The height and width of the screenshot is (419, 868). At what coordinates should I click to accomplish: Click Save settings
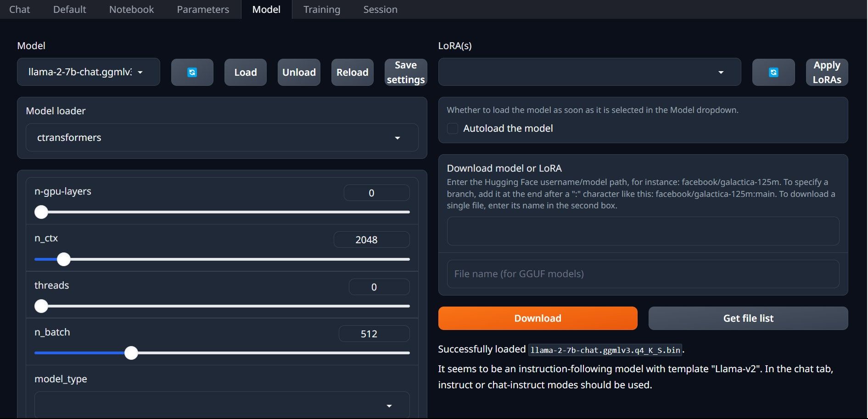(405, 72)
